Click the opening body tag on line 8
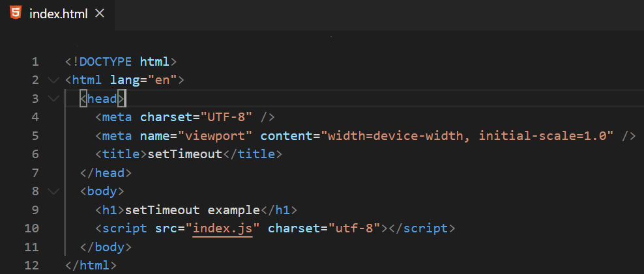The image size is (644, 274). 102,191
